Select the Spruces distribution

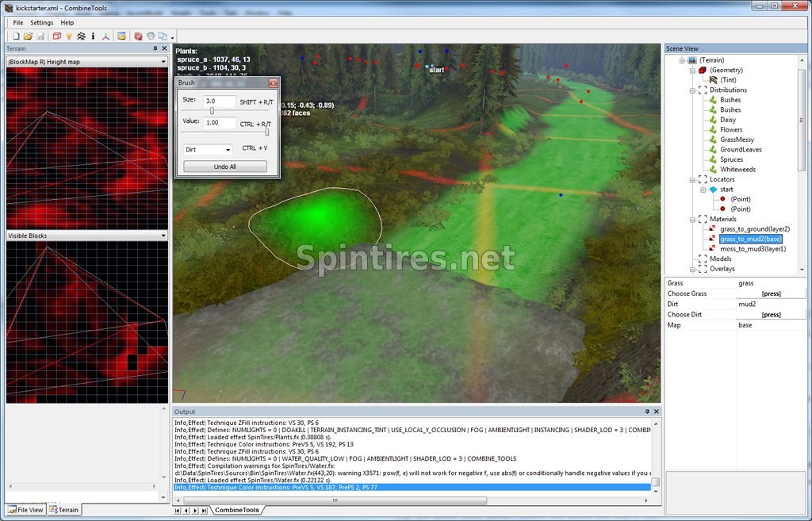pyautogui.click(x=731, y=159)
